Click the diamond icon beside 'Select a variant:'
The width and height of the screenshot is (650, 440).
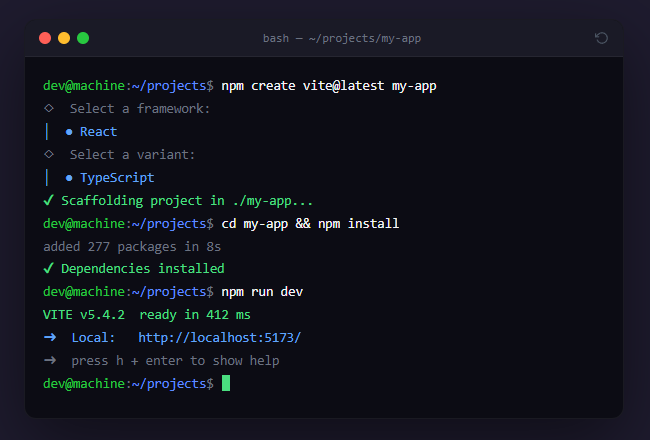49,154
